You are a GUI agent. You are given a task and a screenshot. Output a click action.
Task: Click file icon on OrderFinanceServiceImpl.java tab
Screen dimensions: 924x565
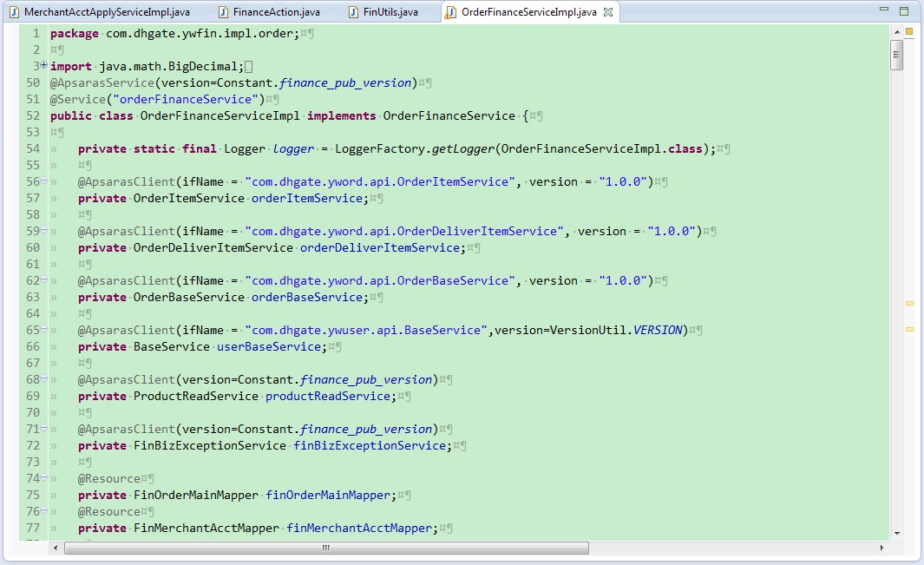451,12
